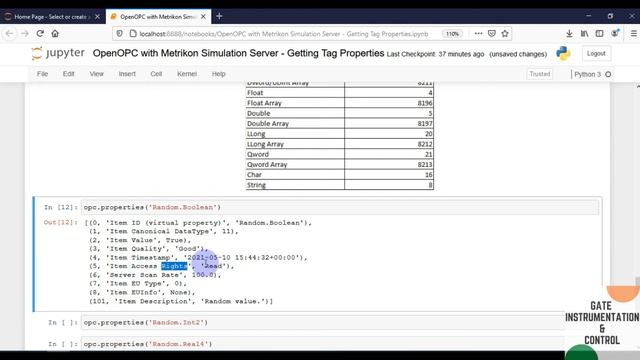
Task: Open the shield tracking protection icon
Action: pos(119,33)
